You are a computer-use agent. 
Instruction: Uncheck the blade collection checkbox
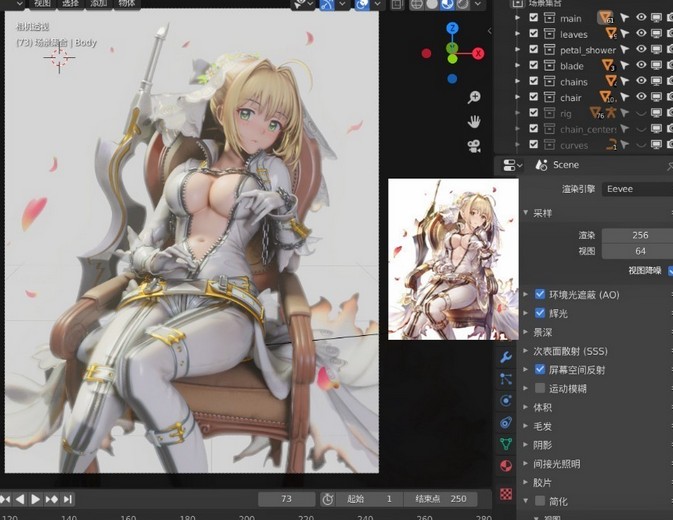click(x=534, y=65)
